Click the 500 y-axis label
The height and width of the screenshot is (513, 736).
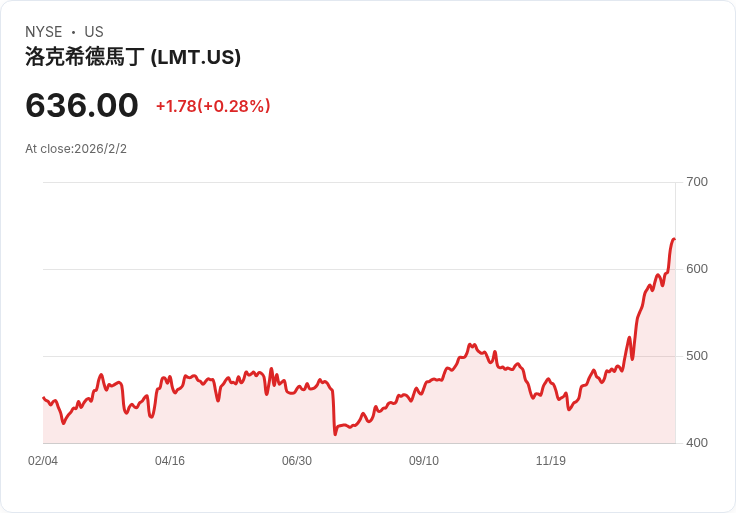pyautogui.click(x=697, y=356)
